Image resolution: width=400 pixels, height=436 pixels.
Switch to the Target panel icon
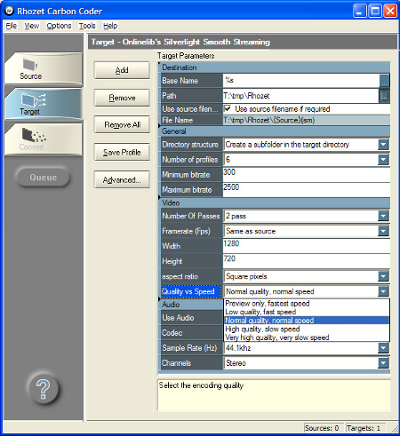point(32,100)
